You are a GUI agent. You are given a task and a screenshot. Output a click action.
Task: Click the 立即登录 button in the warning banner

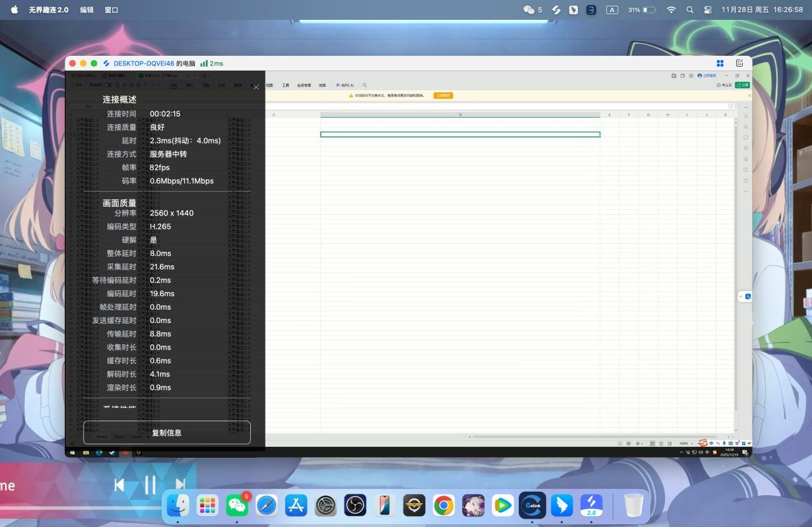pyautogui.click(x=443, y=95)
